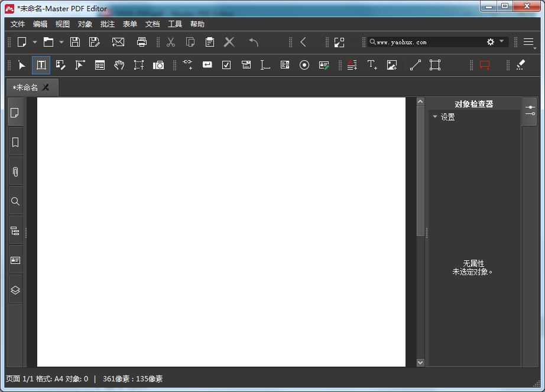Open the dropdown arrow beside New document
The width and height of the screenshot is (545, 392).
35,42
